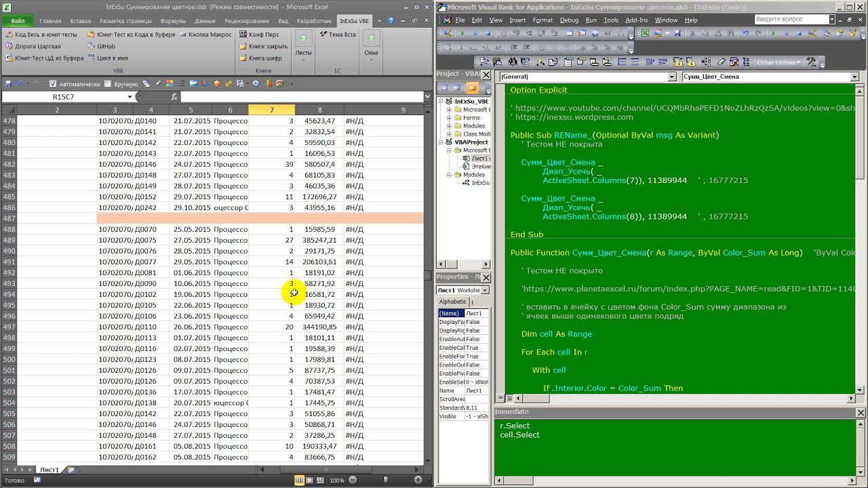Click the Page Layout view icon in status bar
868x488 pixels.
pos(311,480)
